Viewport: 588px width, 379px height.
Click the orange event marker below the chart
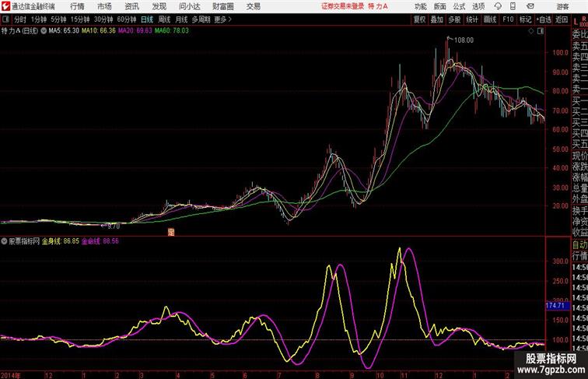pyautogui.click(x=171, y=232)
